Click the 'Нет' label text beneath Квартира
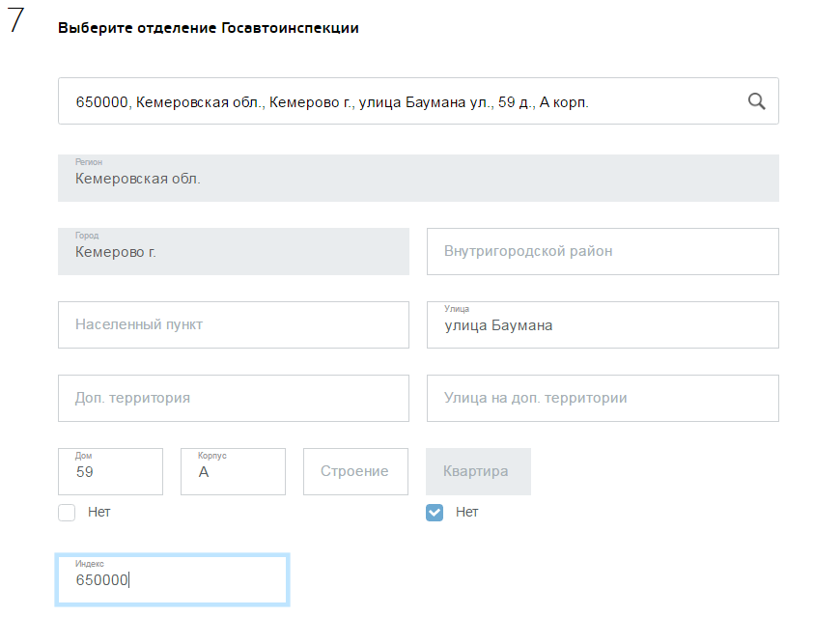 (x=467, y=512)
